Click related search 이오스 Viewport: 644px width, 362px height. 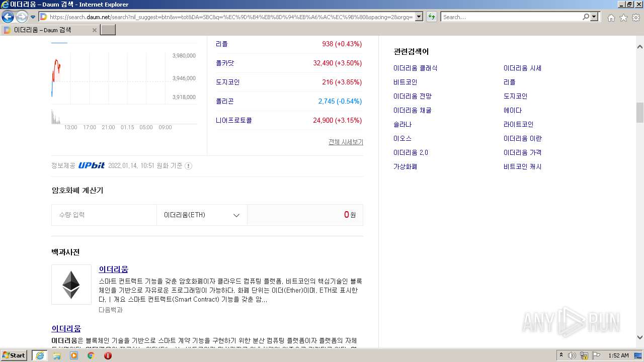coord(402,138)
